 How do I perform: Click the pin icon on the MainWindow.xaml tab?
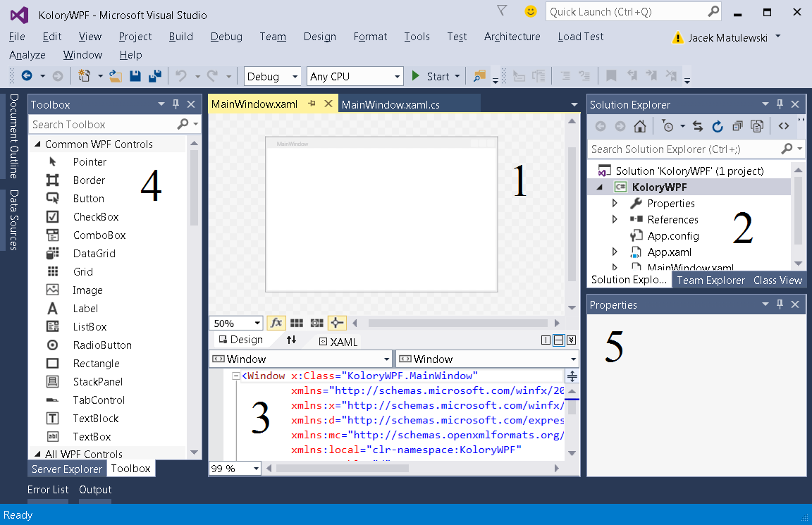click(312, 104)
